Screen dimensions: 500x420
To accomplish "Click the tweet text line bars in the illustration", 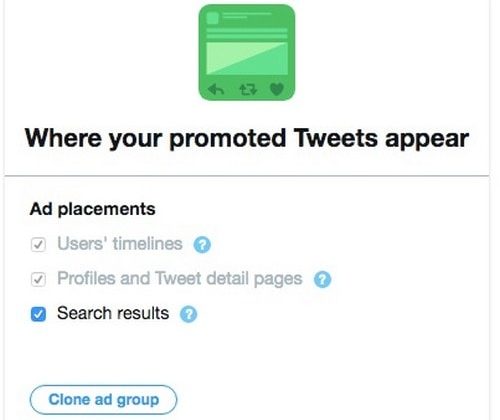I will click(247, 33).
